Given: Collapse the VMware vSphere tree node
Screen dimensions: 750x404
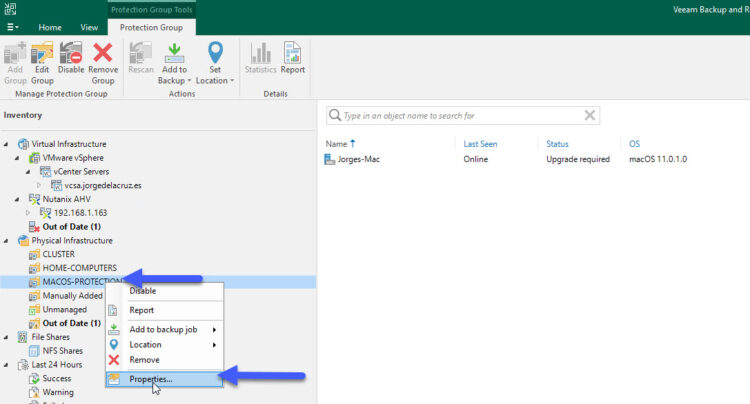Looking at the screenshot, I should [x=17, y=158].
